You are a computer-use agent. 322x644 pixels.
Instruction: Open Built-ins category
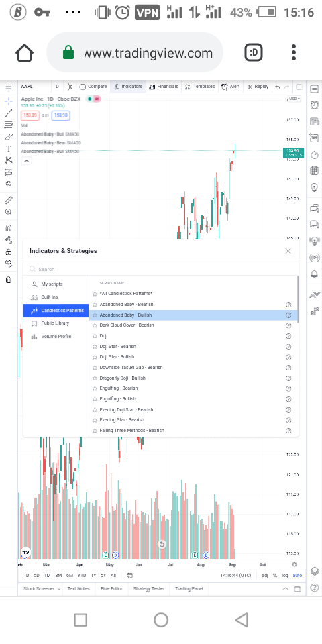56,297
